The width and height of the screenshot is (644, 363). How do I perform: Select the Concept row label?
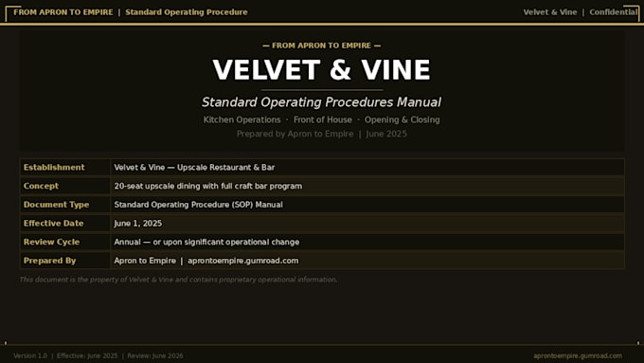point(41,186)
